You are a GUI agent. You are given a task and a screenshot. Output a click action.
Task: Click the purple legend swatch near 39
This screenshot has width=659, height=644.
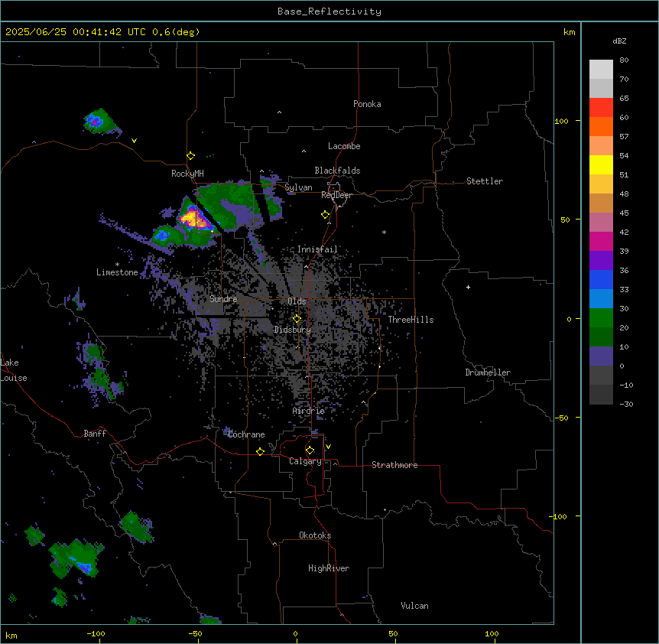(601, 261)
